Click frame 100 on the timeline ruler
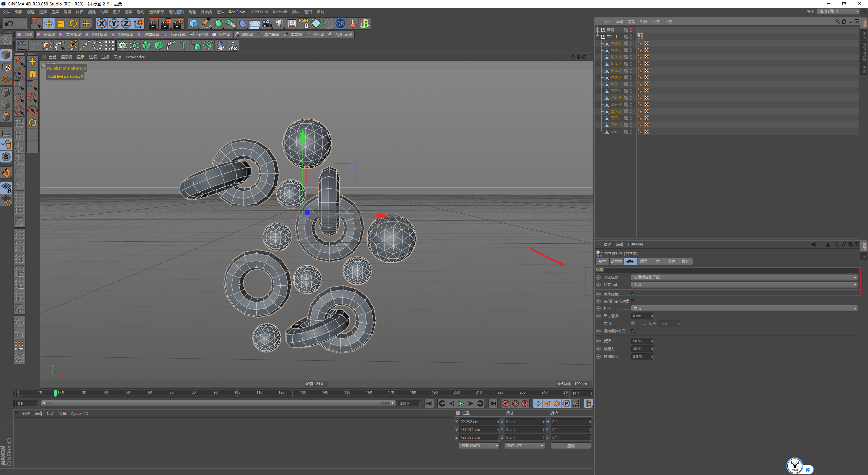868x475 pixels. tap(237, 393)
